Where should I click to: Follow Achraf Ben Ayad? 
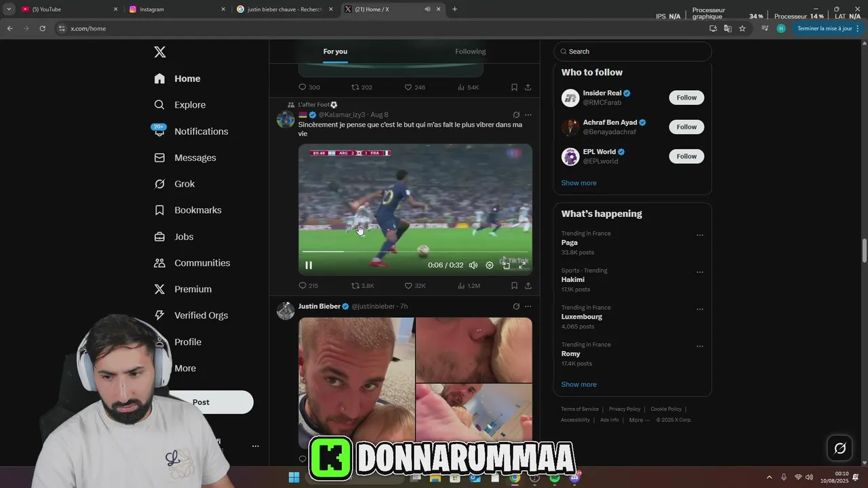(x=686, y=127)
